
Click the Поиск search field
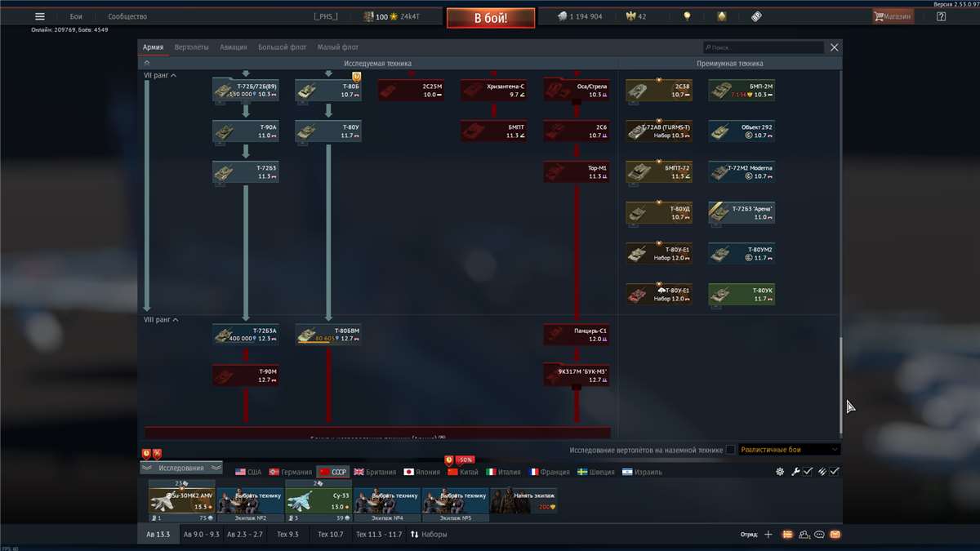(764, 48)
